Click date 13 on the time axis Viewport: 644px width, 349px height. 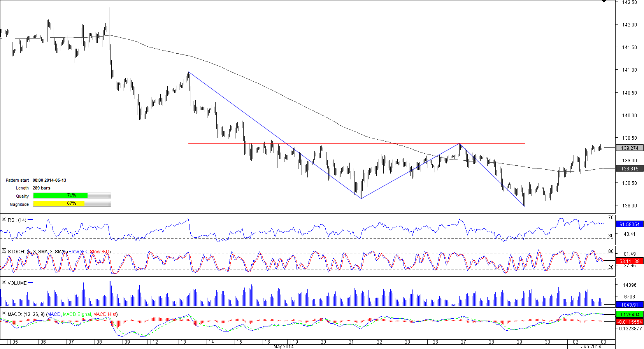(x=183, y=342)
